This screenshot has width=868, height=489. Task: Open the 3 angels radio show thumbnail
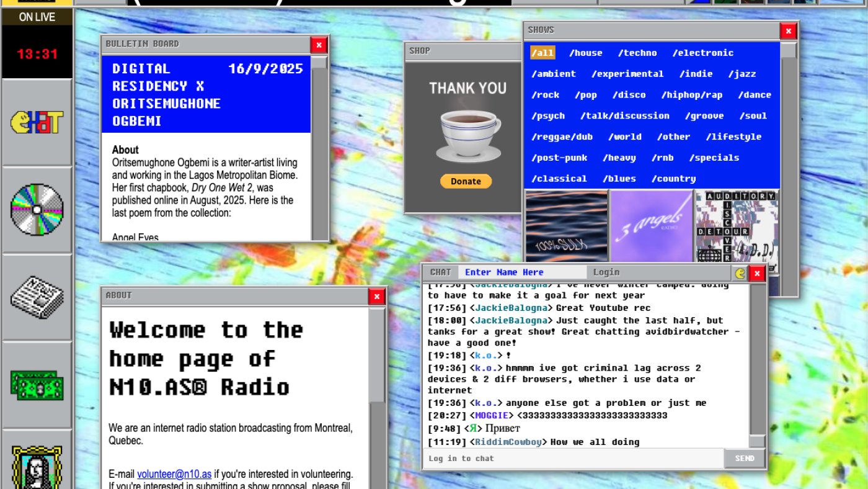point(651,226)
